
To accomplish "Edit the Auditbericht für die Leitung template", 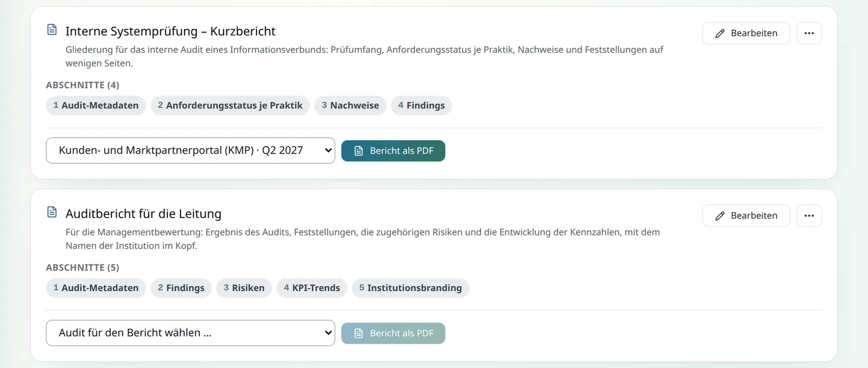I will [x=746, y=215].
